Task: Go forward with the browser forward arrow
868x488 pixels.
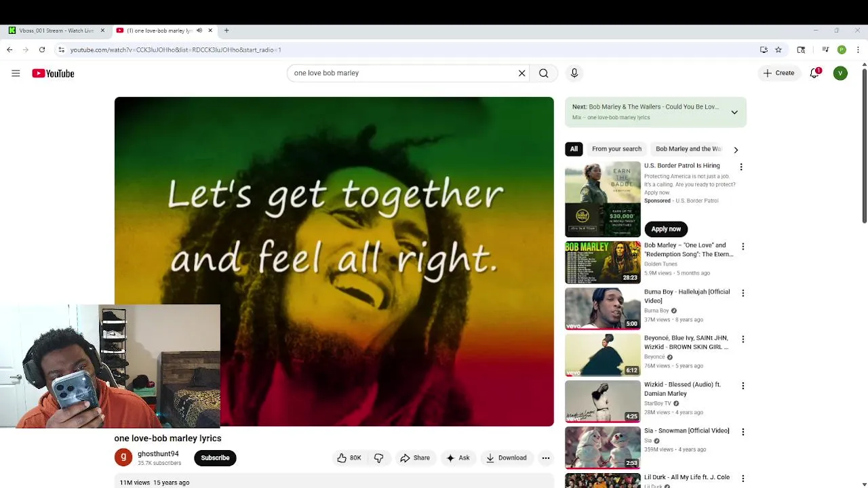Action: click(26, 49)
